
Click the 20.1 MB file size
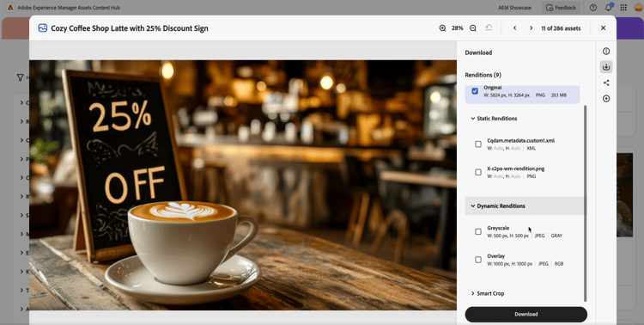click(559, 95)
